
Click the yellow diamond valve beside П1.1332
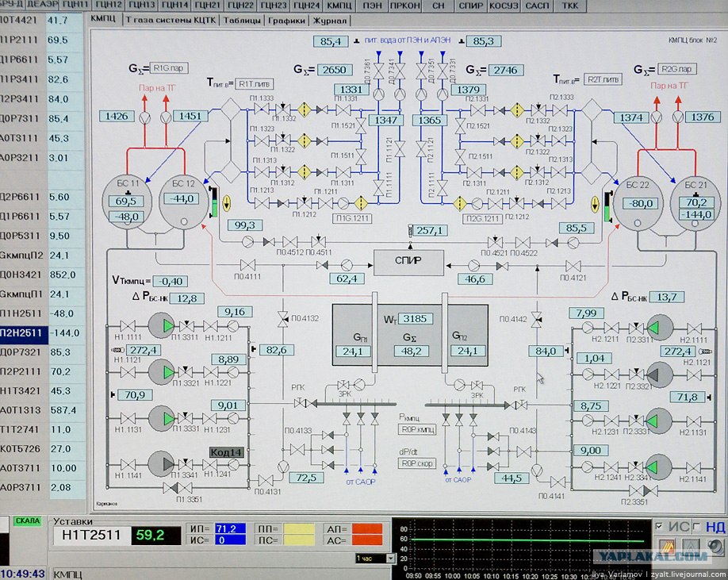pos(304,110)
